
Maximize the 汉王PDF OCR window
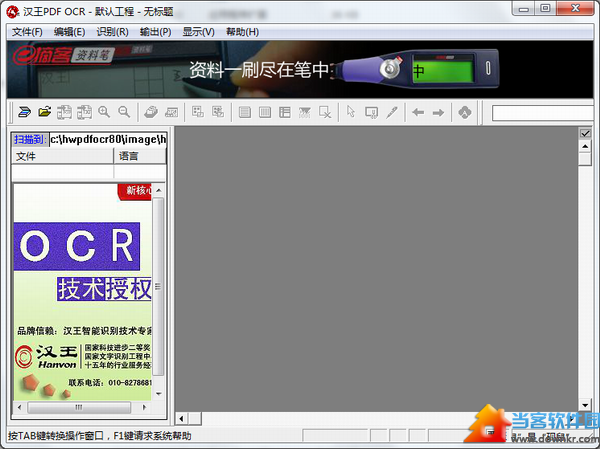pyautogui.click(x=546, y=8)
